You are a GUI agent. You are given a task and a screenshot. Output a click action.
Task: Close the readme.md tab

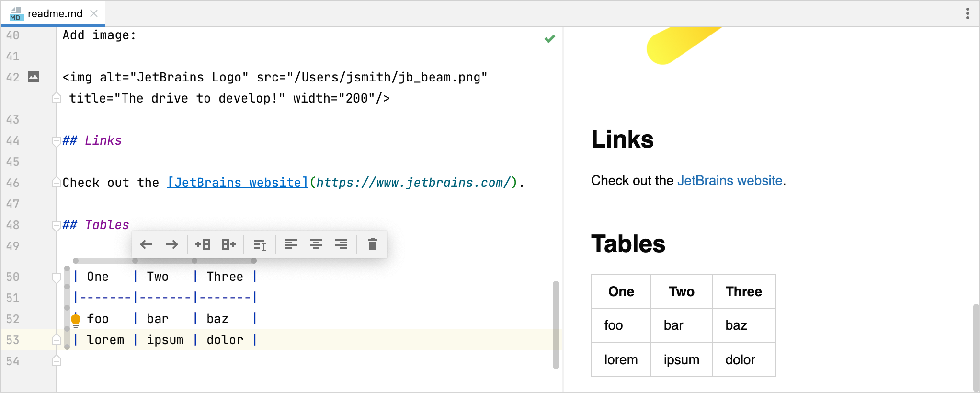94,13
